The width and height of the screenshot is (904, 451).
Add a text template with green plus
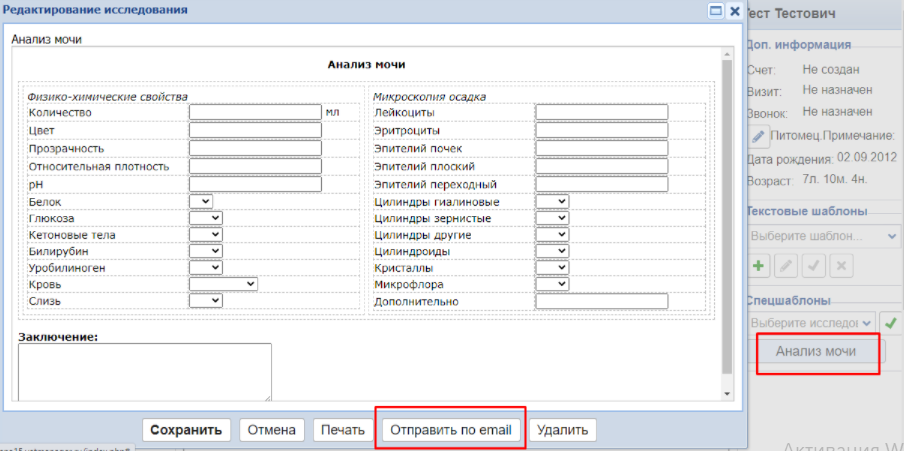pos(759,266)
